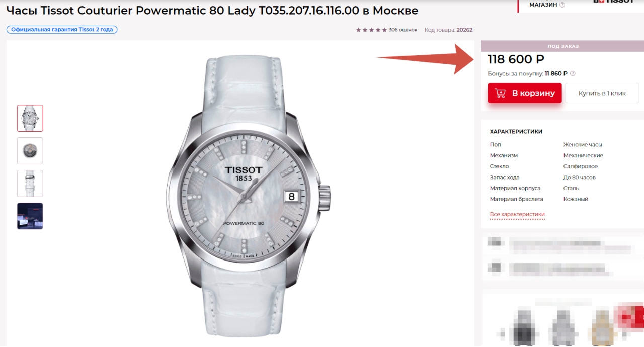This screenshot has height=347, width=644.
Task: Click the Tissot brand logo at top
Action: [x=613, y=2]
